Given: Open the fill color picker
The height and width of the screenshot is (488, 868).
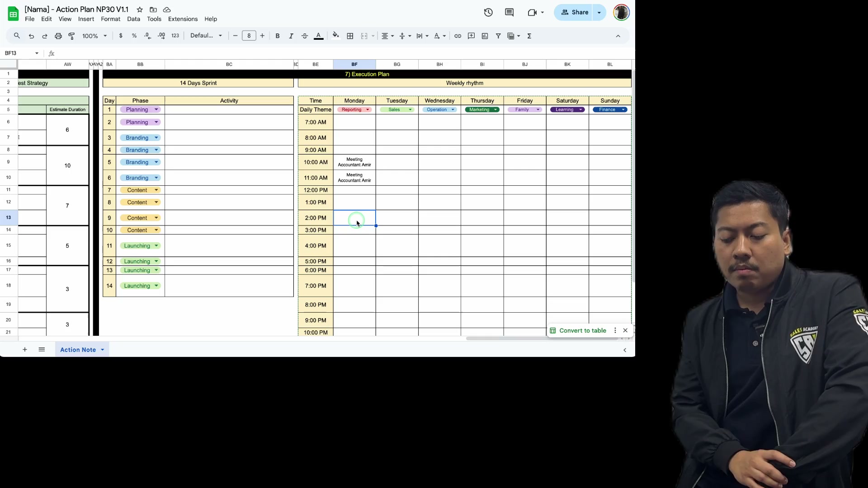Looking at the screenshot, I should pos(335,36).
